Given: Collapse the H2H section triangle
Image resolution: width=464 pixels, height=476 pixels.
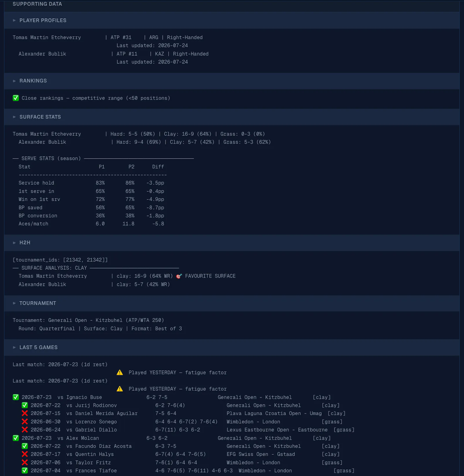Looking at the screenshot, I should point(14,243).
